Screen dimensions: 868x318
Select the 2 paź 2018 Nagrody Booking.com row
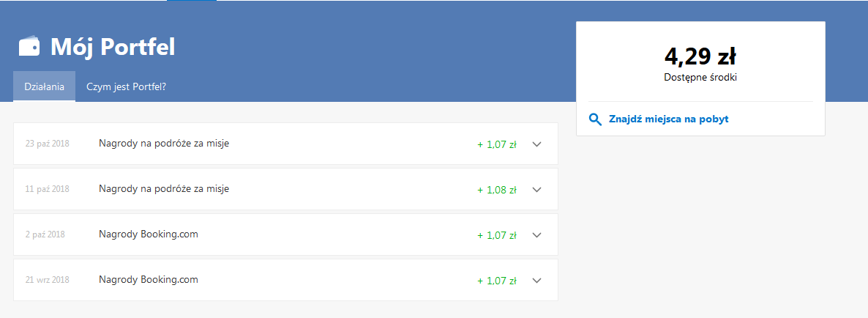[285, 235]
